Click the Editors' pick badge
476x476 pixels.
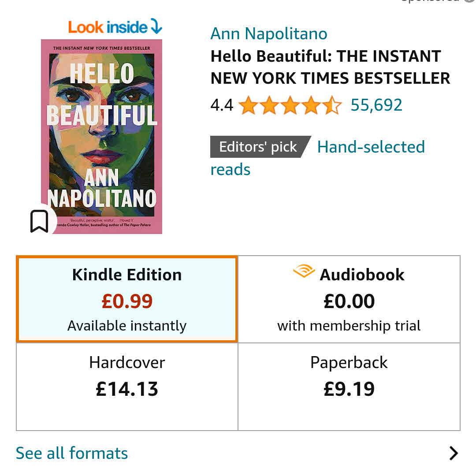(258, 147)
